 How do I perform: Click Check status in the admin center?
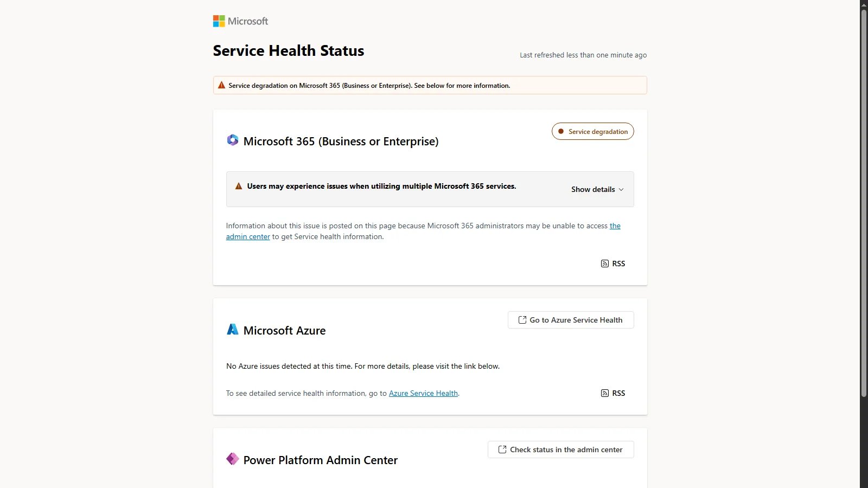(561, 450)
